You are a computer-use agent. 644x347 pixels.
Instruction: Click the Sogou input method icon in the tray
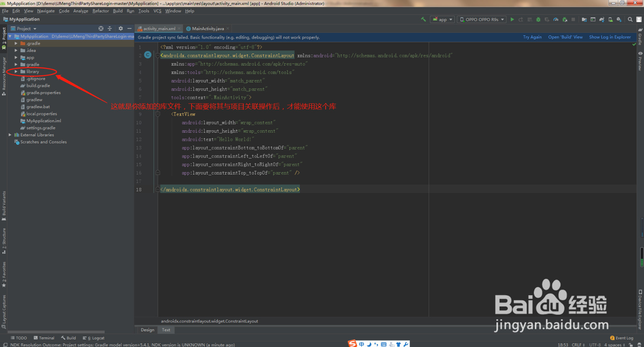pyautogui.click(x=353, y=343)
